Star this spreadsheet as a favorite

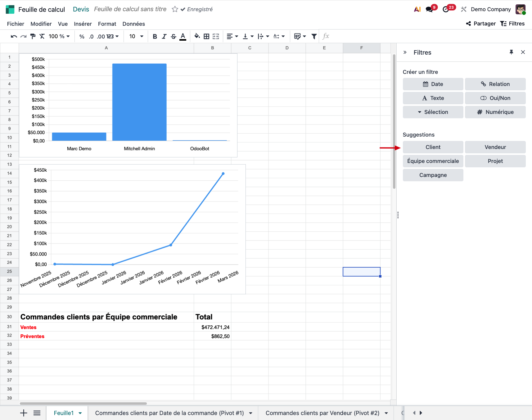click(175, 9)
